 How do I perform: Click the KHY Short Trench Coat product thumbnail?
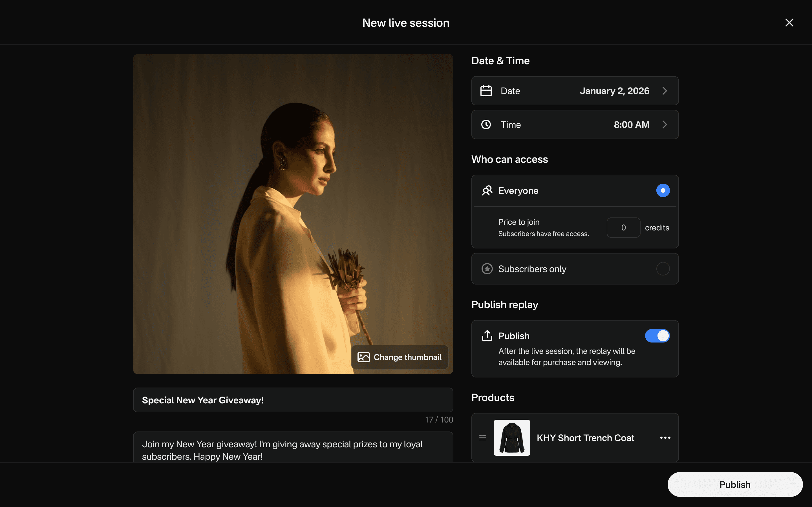point(512,438)
